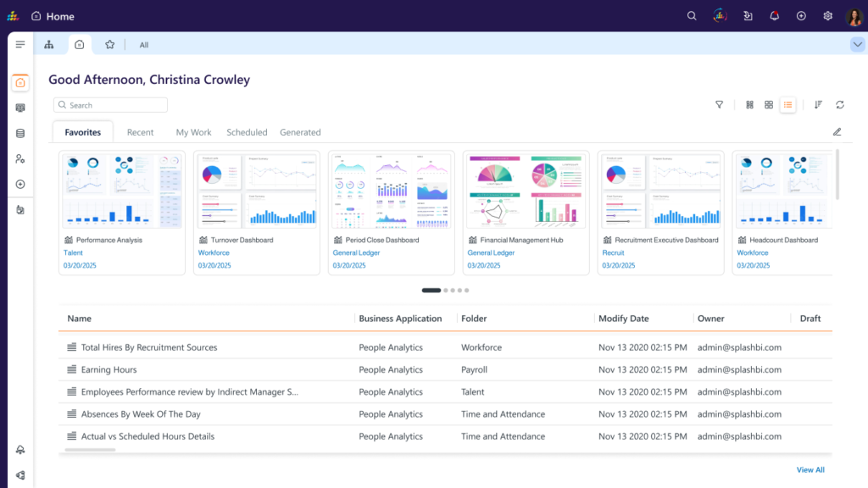868x488 pixels.
Task: Open the starred favorites icon in top bar
Action: pyautogui.click(x=109, y=45)
